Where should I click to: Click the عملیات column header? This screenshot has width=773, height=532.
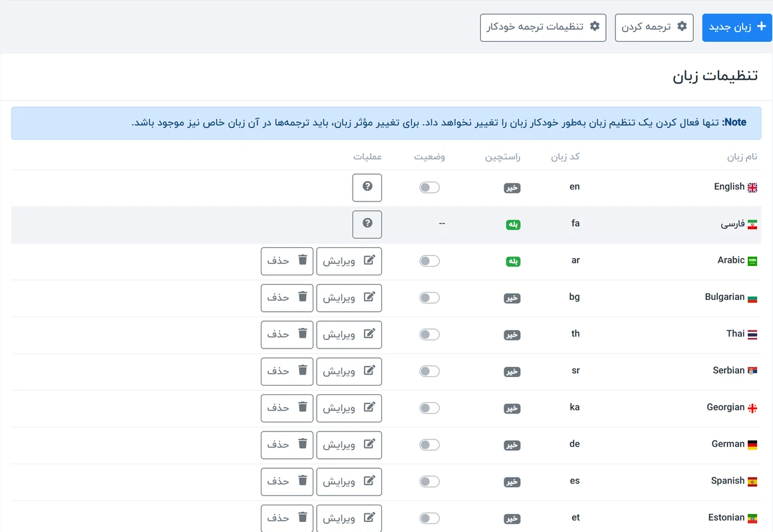pos(367,157)
